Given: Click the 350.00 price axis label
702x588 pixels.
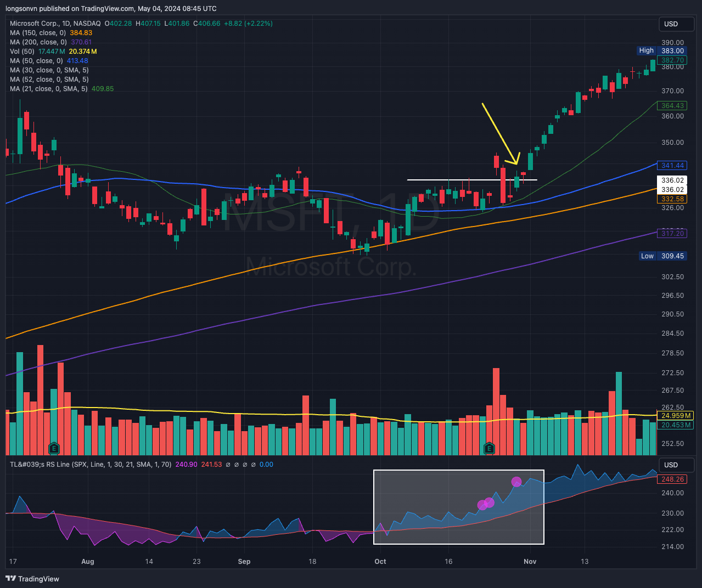Looking at the screenshot, I should 672,143.
